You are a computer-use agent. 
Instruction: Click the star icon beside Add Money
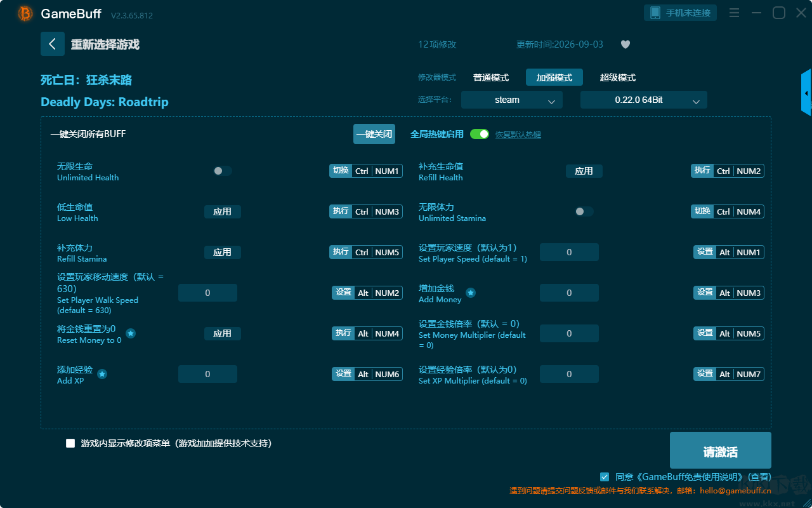pyautogui.click(x=471, y=293)
